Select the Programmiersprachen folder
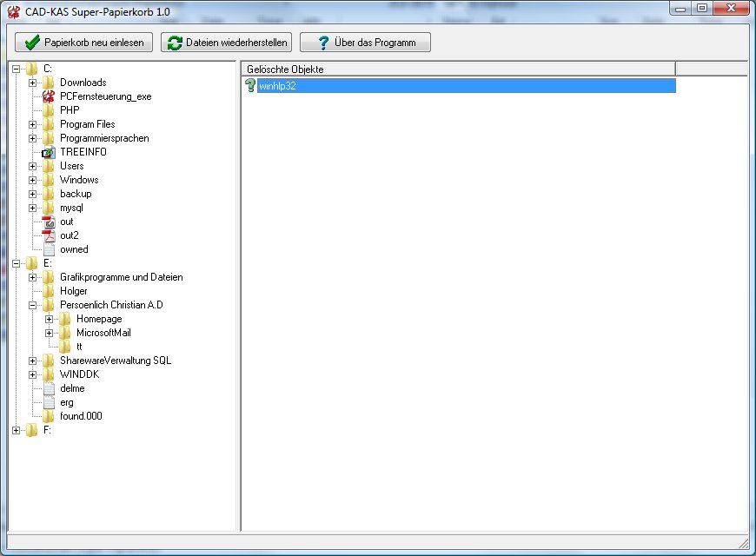The width and height of the screenshot is (756, 556). (x=104, y=138)
